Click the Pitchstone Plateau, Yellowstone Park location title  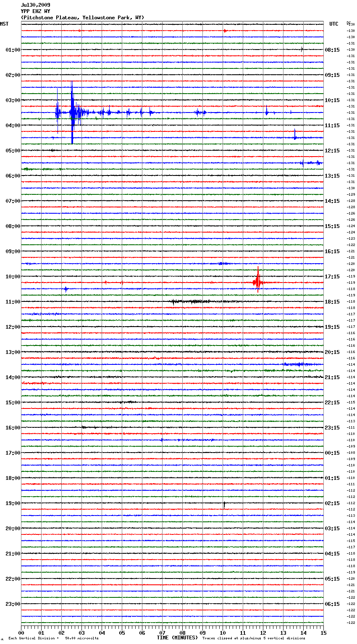[x=82, y=18]
